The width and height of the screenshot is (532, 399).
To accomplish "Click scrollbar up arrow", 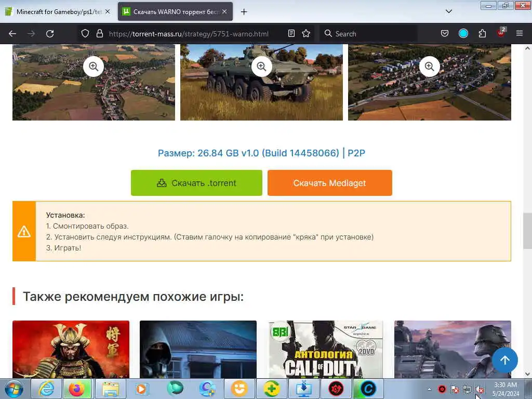I will (528, 48).
